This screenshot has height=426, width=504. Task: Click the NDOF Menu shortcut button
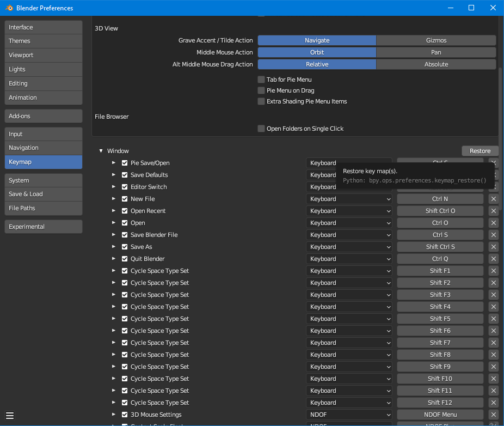pyautogui.click(x=440, y=415)
